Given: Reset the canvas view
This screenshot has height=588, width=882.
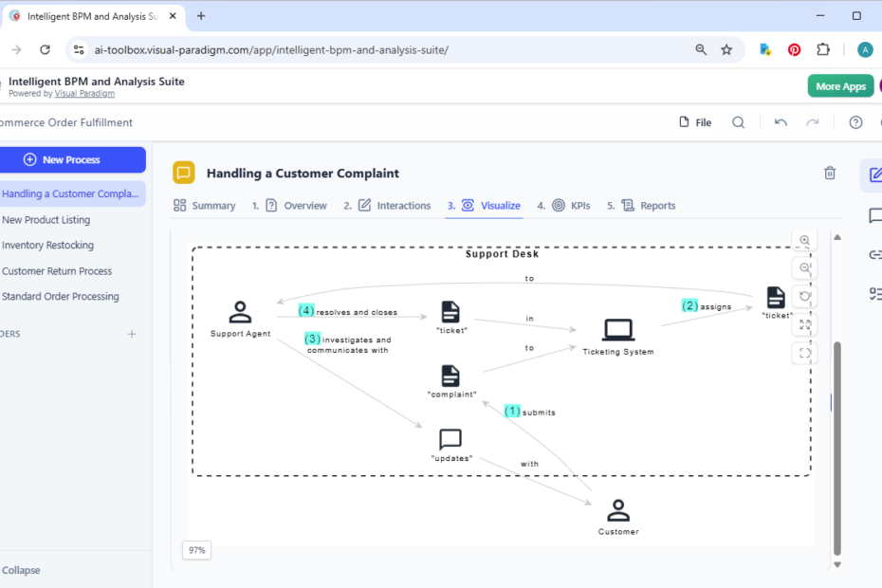Looking at the screenshot, I should pos(804,296).
